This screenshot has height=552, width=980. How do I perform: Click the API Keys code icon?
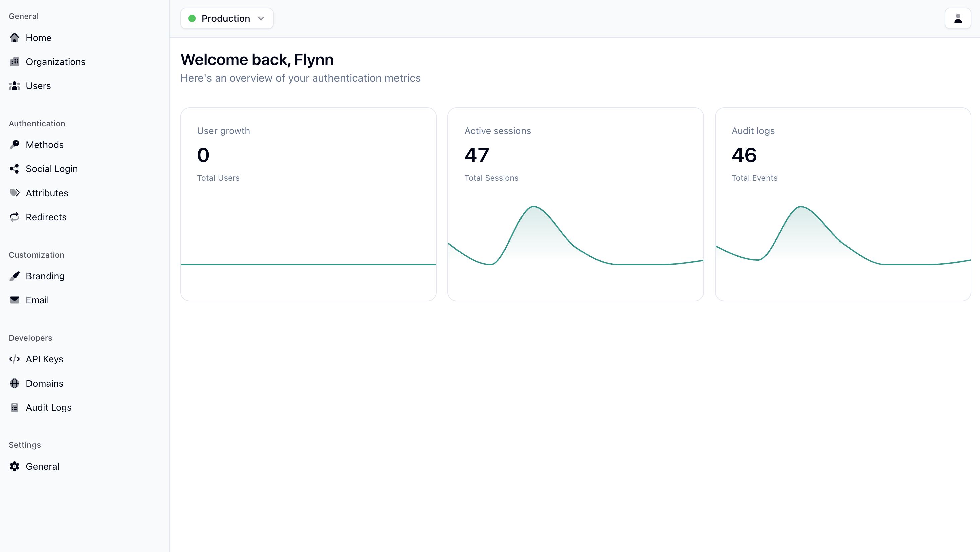(x=14, y=359)
